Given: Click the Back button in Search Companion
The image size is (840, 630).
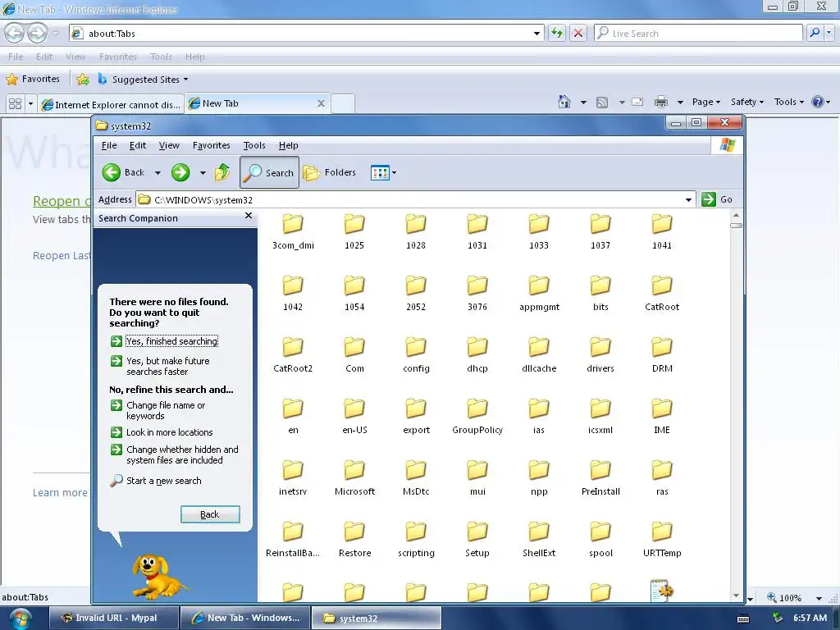Looking at the screenshot, I should pos(210,514).
